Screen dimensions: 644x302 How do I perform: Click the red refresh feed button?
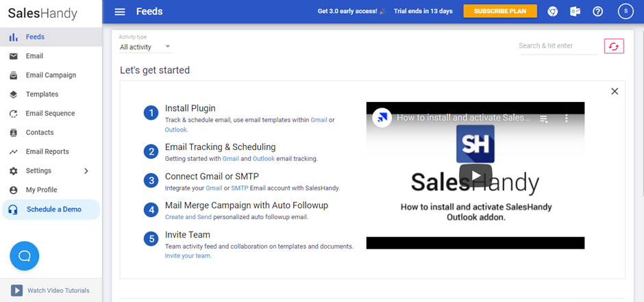pos(614,46)
